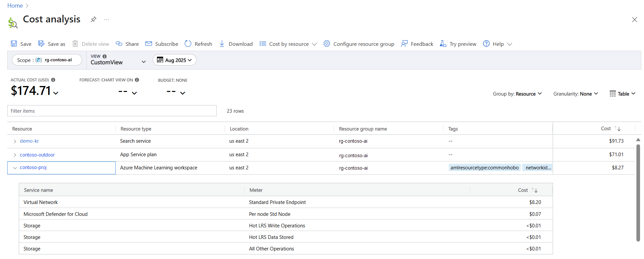Viewport: 644px width, 259px height.
Task: Click the Download arrow icon
Action: (222, 44)
